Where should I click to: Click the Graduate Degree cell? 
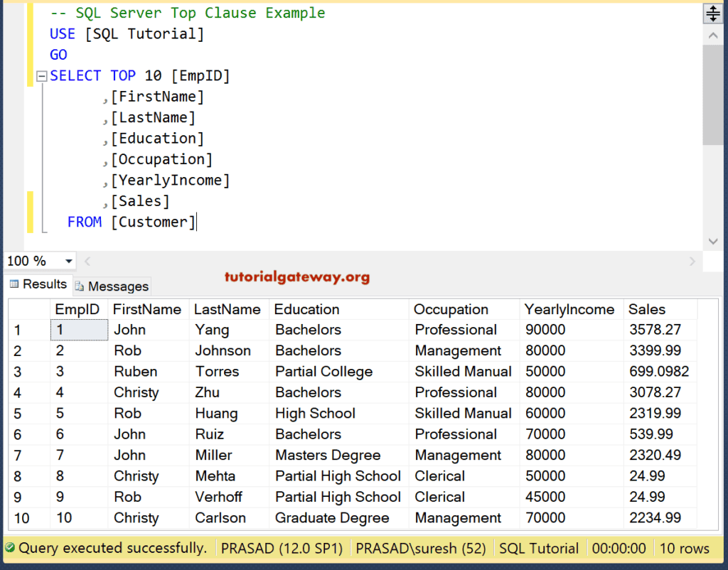(x=332, y=518)
